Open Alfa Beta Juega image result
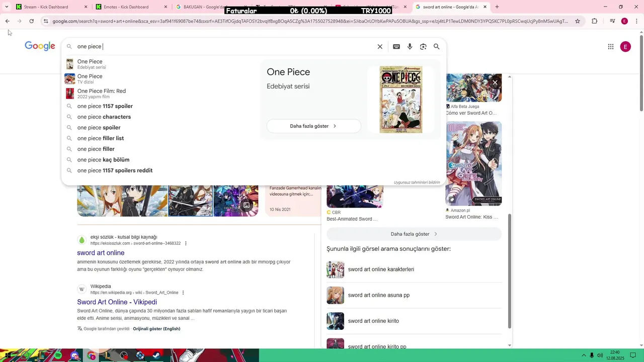This screenshot has width=644, height=362. coord(473,88)
